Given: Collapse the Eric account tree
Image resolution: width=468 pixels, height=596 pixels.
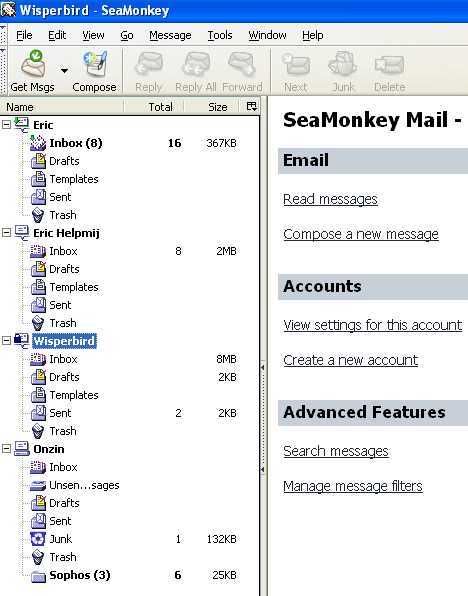Looking at the screenshot, I should click(x=6, y=125).
